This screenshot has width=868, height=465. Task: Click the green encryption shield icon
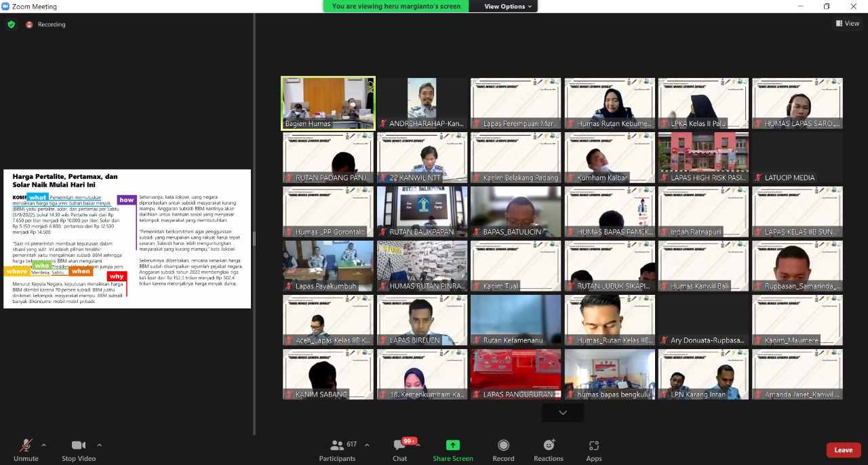(x=11, y=24)
